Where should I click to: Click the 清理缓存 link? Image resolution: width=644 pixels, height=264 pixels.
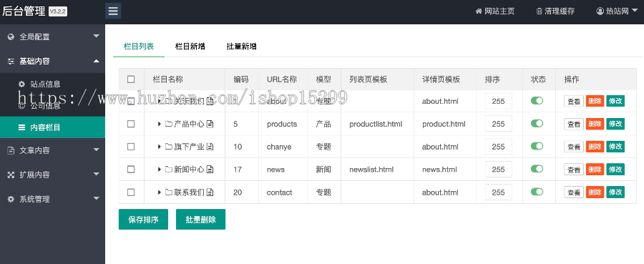tap(555, 11)
